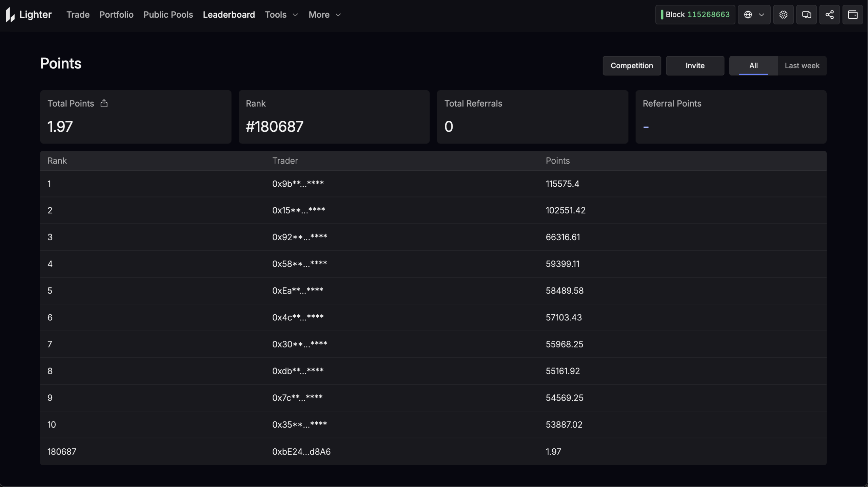Open the settings gear icon

783,15
